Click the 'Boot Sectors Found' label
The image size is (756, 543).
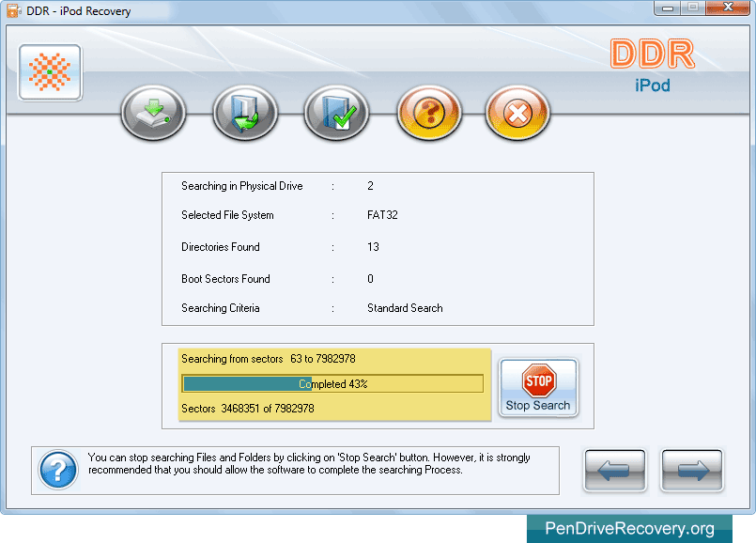(225, 279)
